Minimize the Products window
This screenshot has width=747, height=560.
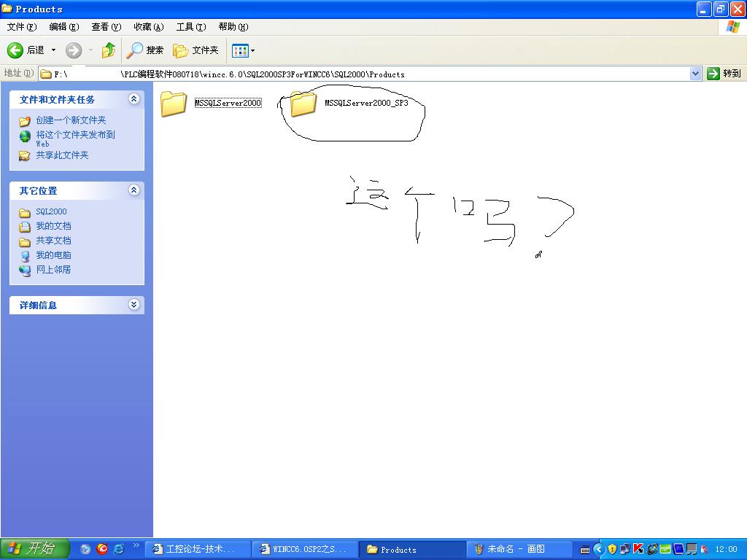pos(704,9)
